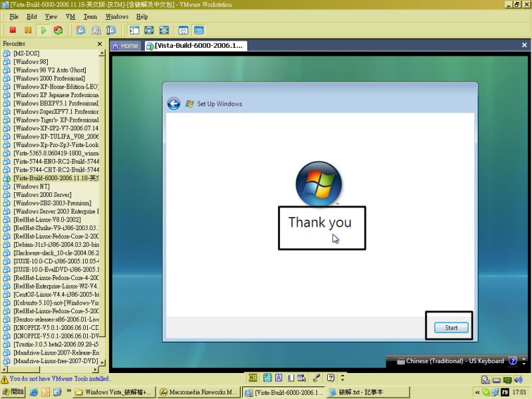Select [Windows NT] in Favorites
The width and height of the screenshot is (532, 399).
pyautogui.click(x=31, y=186)
